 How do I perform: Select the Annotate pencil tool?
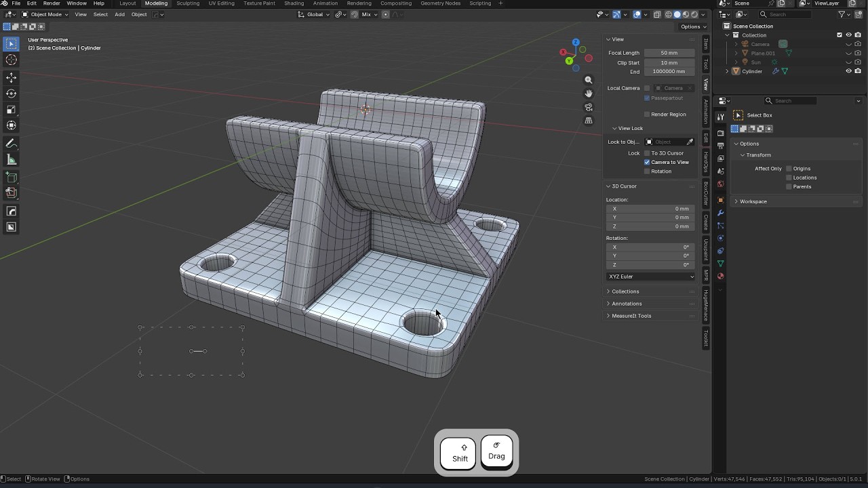[11, 144]
